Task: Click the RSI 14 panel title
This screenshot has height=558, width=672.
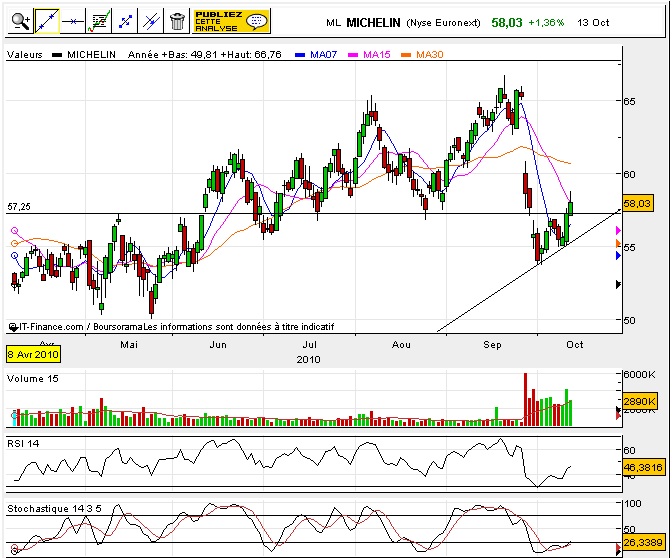Action: [x=23, y=444]
